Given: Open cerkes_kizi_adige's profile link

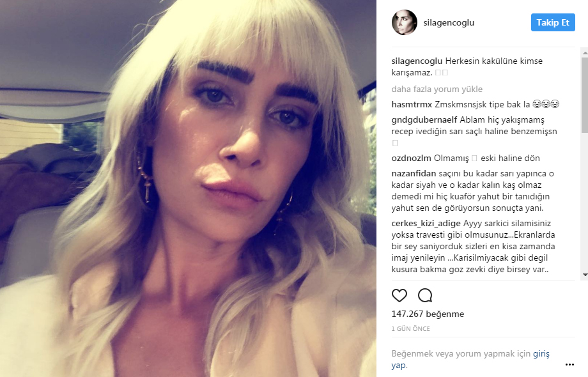Looking at the screenshot, I should tap(426, 224).
